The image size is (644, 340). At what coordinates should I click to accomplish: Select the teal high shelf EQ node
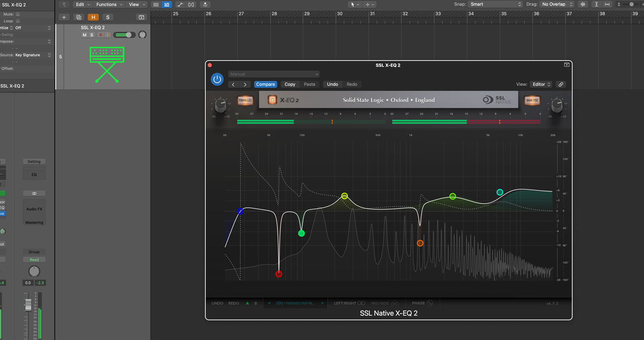click(x=500, y=192)
